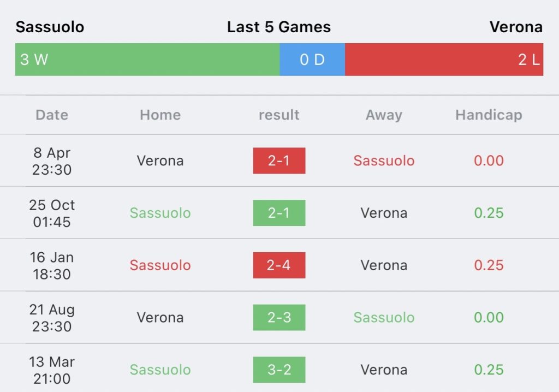Click Verona home team on 21 Aug
The image size is (559, 392).
160,317
